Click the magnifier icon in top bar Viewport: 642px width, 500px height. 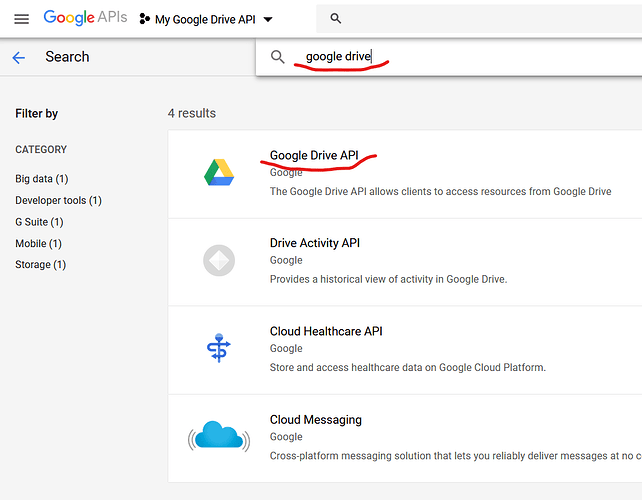coord(336,19)
